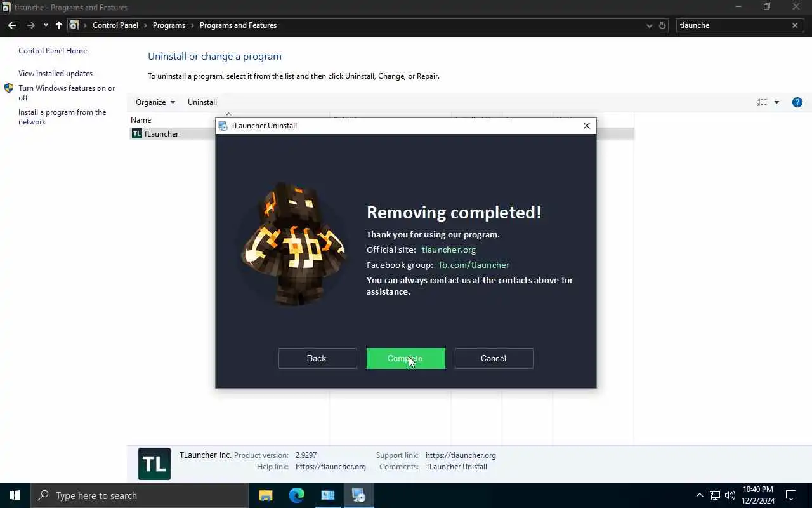
Task: Refresh the Programs and Features view
Action: click(x=662, y=25)
